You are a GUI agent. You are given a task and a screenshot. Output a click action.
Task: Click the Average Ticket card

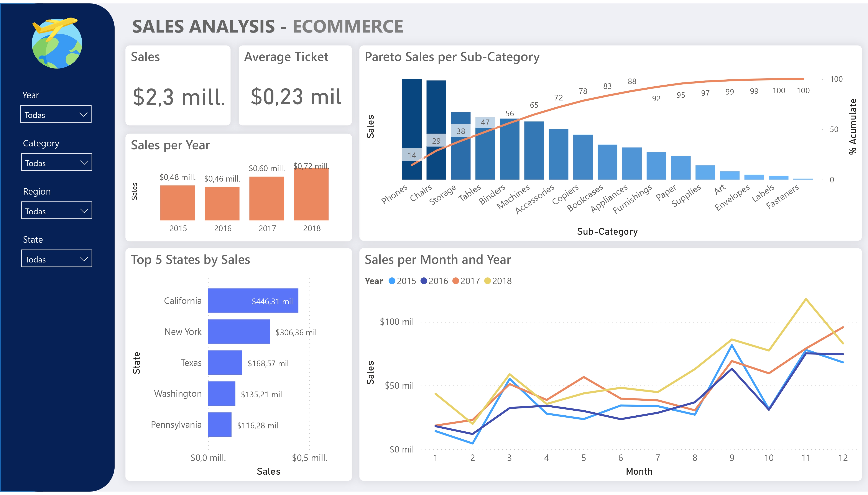point(295,85)
